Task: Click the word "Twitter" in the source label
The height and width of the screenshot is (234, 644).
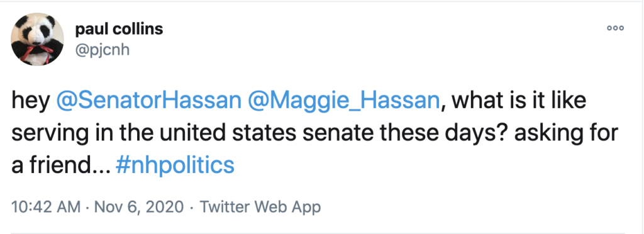Action: pos(225,207)
